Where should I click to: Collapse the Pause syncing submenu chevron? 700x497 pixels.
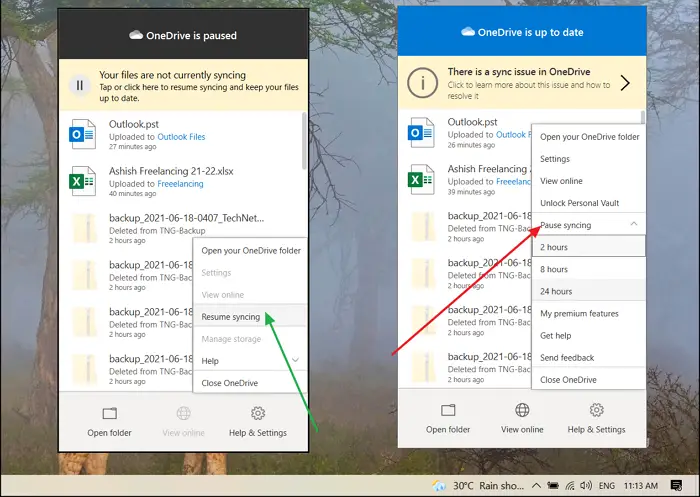[634, 224]
